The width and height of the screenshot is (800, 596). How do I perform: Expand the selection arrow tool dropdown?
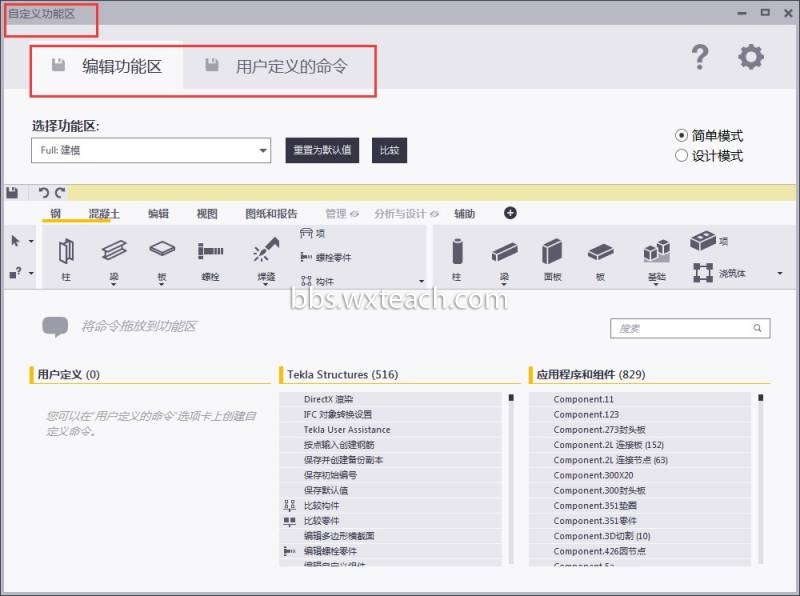tap(31, 241)
